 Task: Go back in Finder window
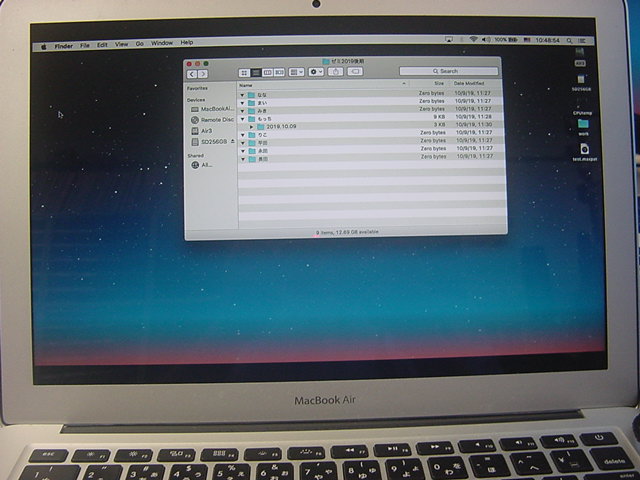(x=192, y=74)
